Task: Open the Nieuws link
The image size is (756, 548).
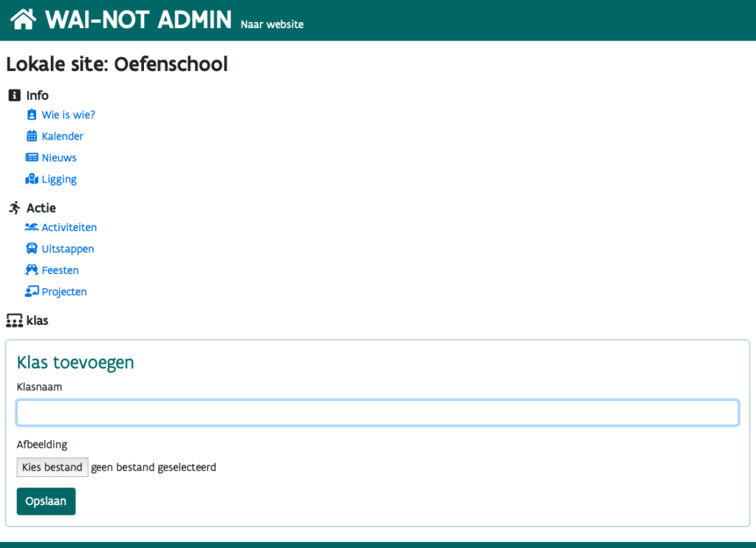Action: pos(59,158)
